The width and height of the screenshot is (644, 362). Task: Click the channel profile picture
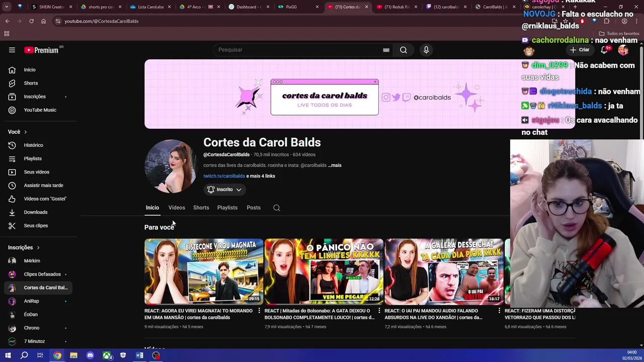click(x=171, y=166)
